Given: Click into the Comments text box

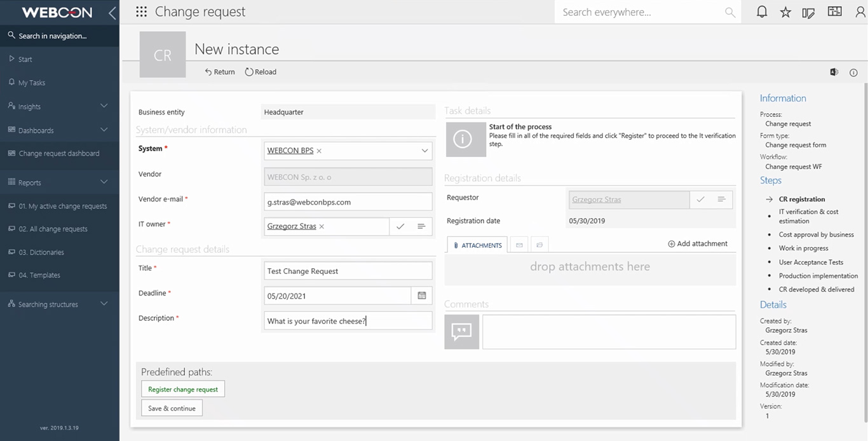Looking at the screenshot, I should point(609,332).
